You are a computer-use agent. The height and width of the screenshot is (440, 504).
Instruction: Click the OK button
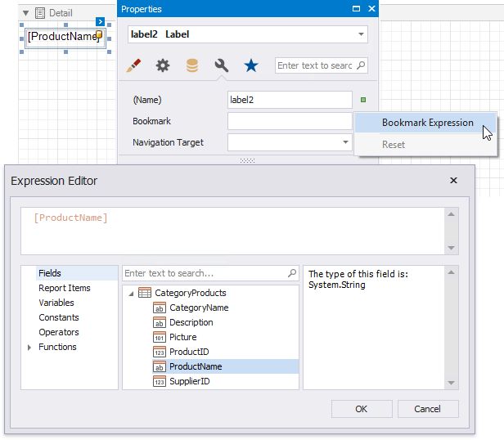point(361,409)
